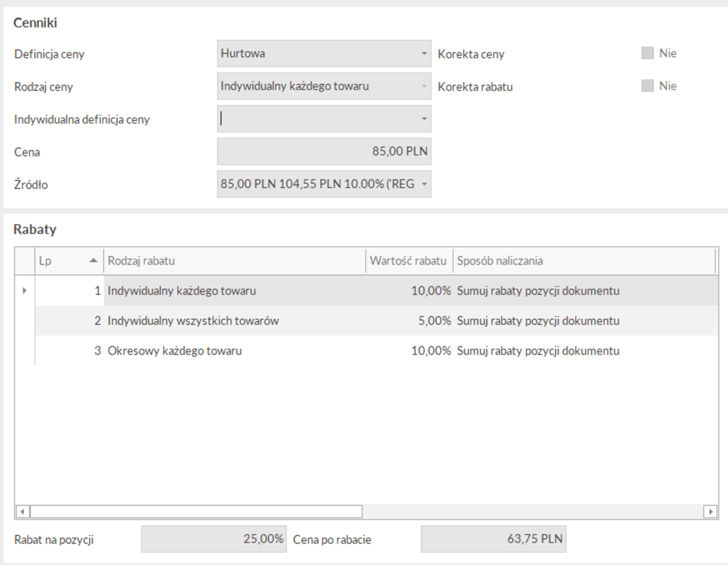The width and height of the screenshot is (728, 565).
Task: Select the Okresowy każdego towaru row
Action: click(174, 351)
